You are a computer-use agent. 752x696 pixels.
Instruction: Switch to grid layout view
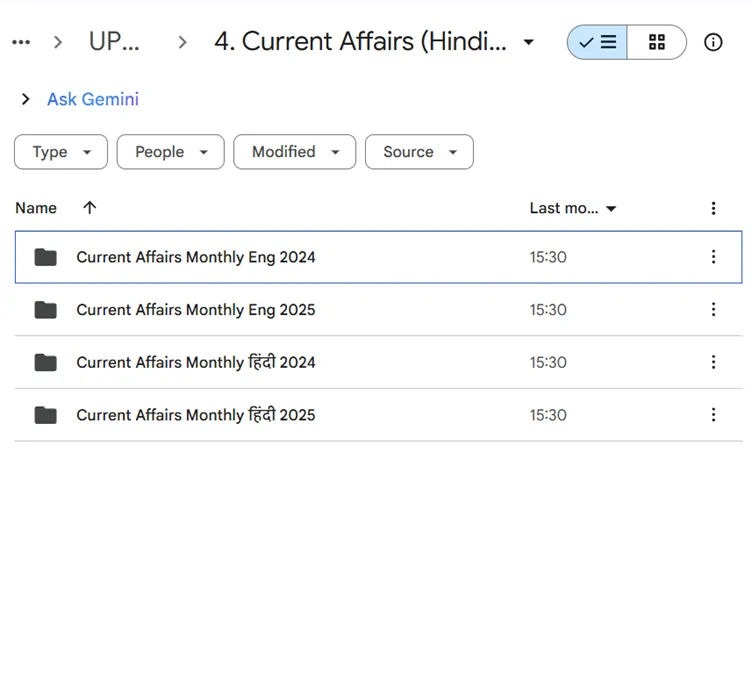tap(657, 42)
